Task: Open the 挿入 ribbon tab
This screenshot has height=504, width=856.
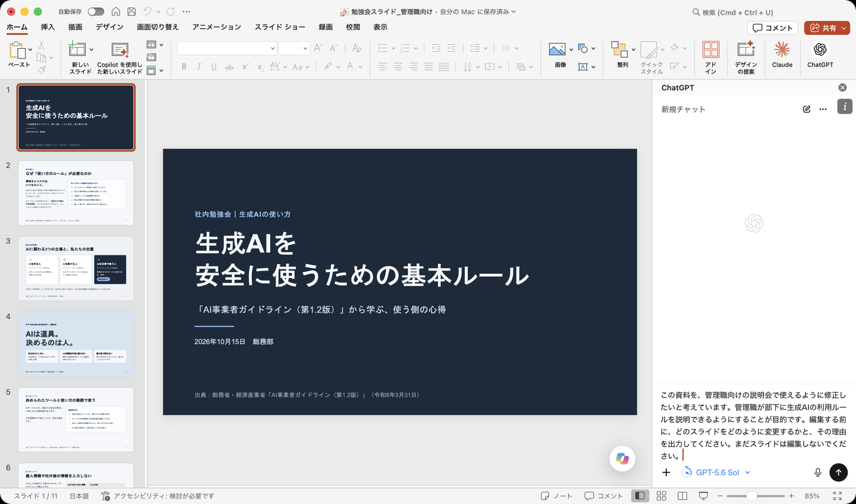Action: click(48, 27)
